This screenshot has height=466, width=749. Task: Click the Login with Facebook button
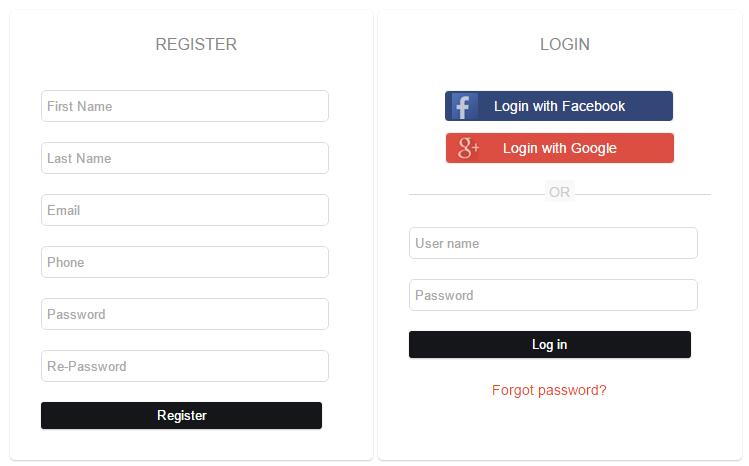coord(559,106)
